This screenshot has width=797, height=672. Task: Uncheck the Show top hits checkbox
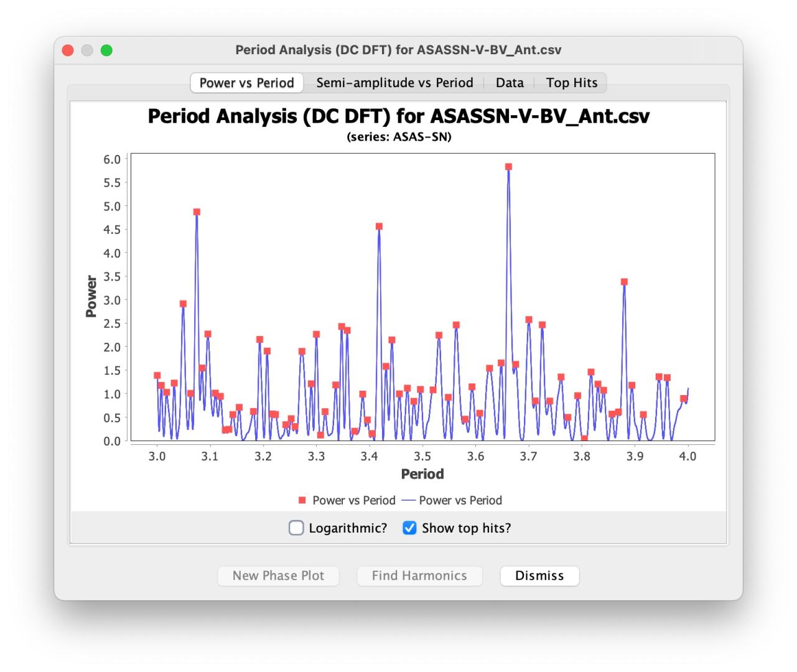pyautogui.click(x=409, y=528)
